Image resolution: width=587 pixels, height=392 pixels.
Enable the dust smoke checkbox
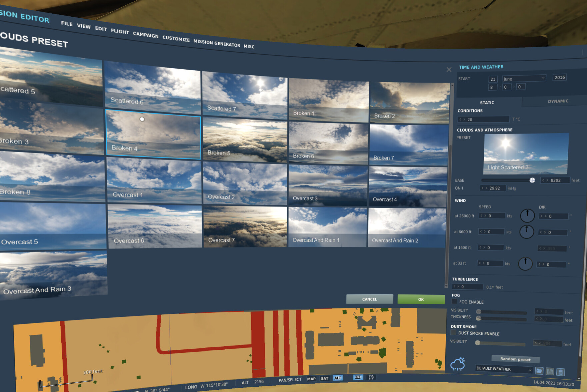(x=453, y=333)
